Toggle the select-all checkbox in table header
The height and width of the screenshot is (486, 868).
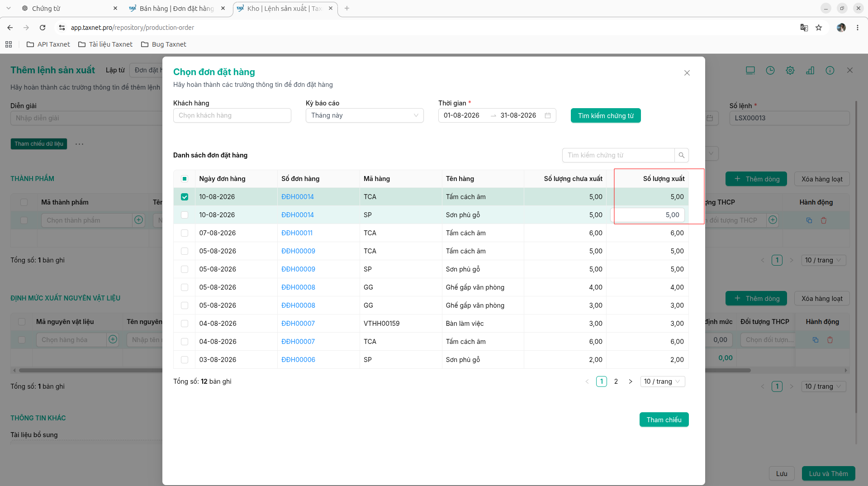tap(185, 179)
